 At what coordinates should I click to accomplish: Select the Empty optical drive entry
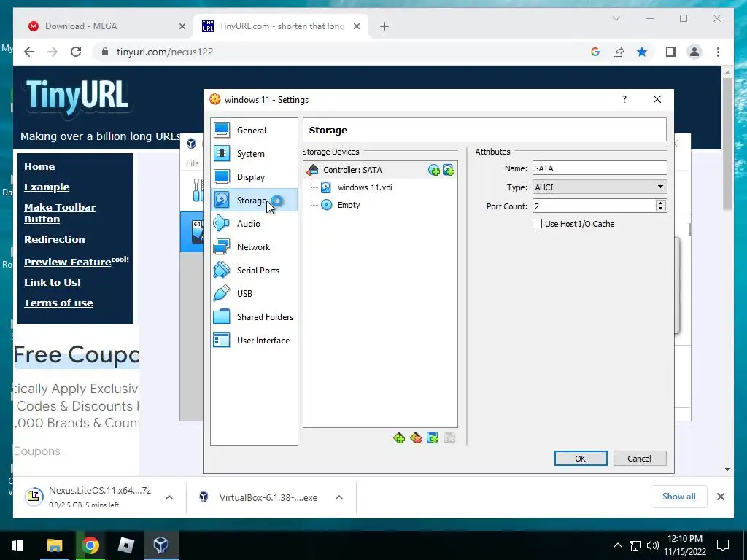[348, 205]
